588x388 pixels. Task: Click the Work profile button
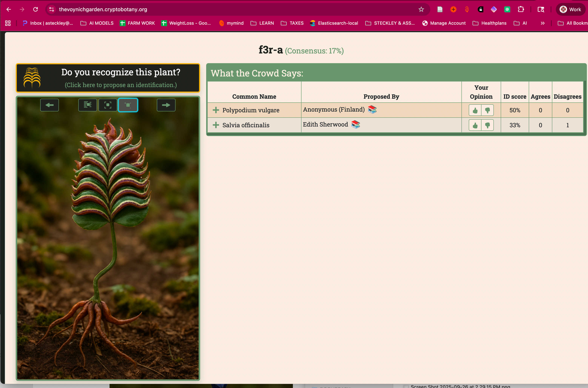coord(570,9)
